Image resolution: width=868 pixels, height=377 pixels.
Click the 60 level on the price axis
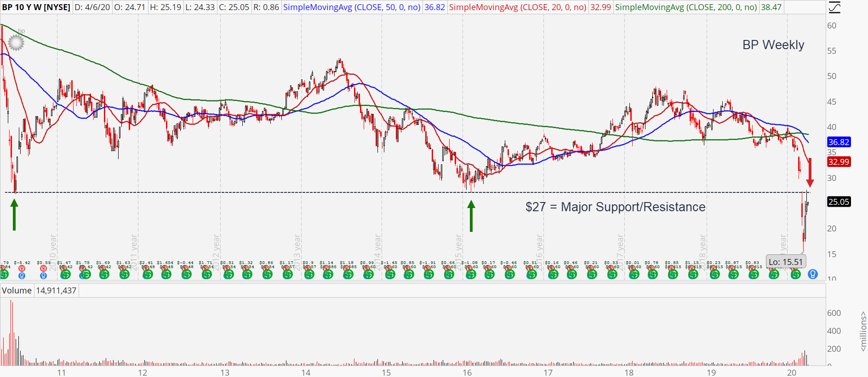[832, 26]
